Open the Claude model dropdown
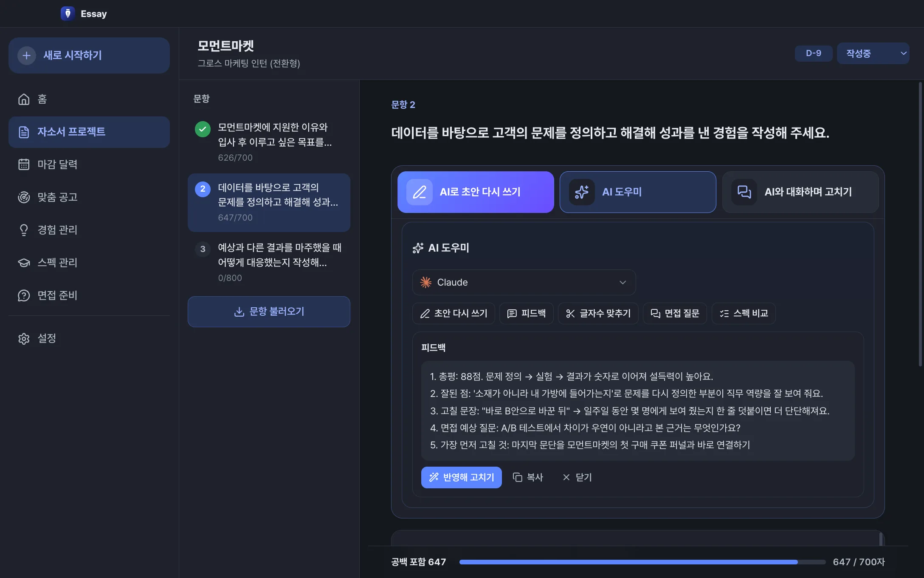Image resolution: width=924 pixels, height=578 pixels. point(524,282)
